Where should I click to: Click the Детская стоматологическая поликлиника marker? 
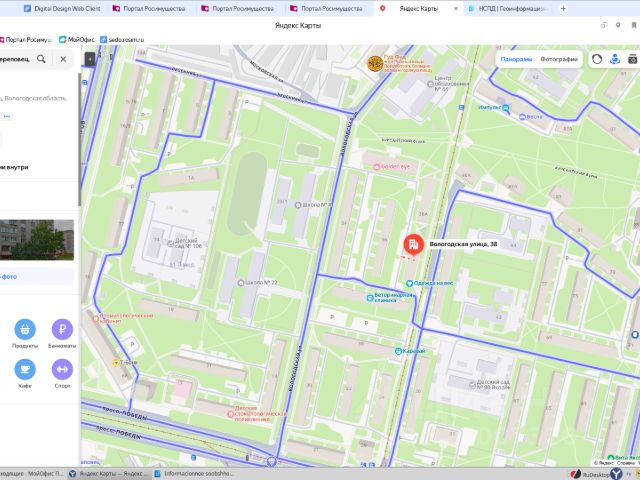[231, 414]
